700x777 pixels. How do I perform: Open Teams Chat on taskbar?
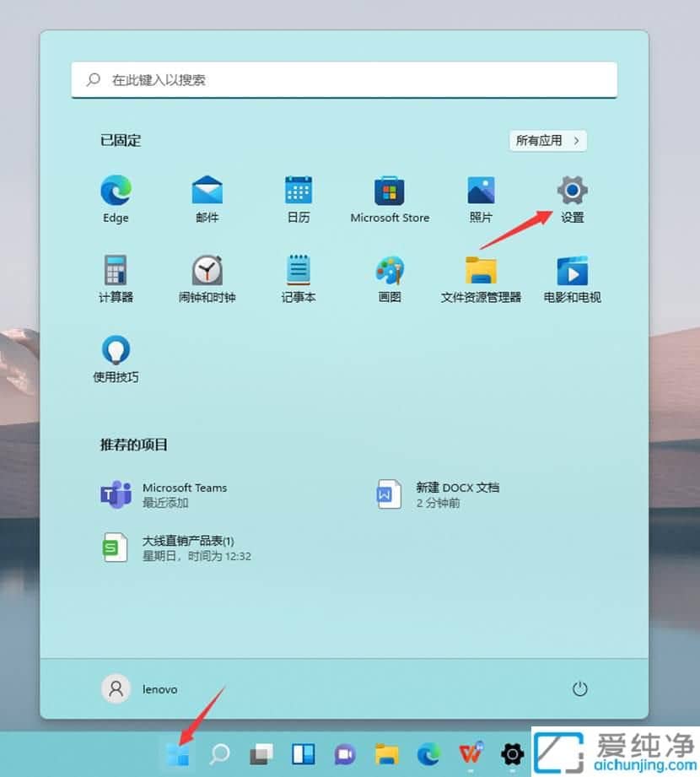pyautogui.click(x=345, y=755)
